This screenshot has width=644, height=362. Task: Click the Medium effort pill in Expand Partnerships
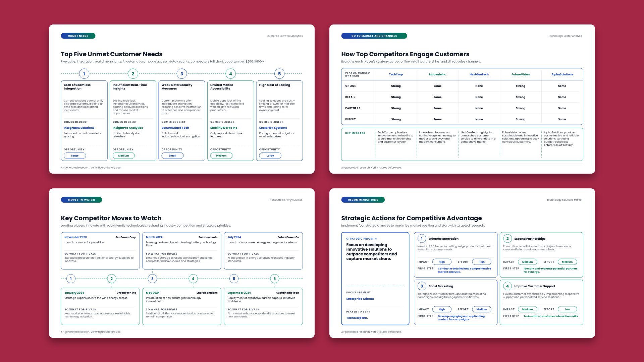(567, 262)
